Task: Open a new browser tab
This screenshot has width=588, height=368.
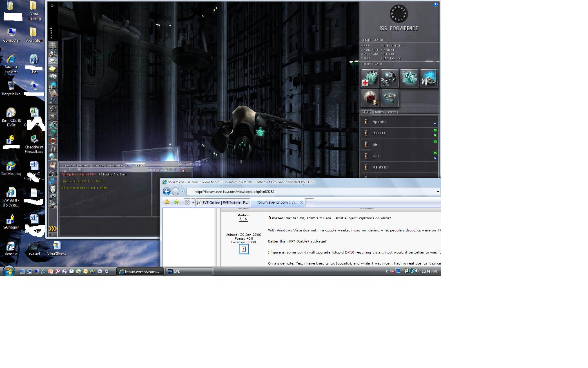Action: point(310,202)
